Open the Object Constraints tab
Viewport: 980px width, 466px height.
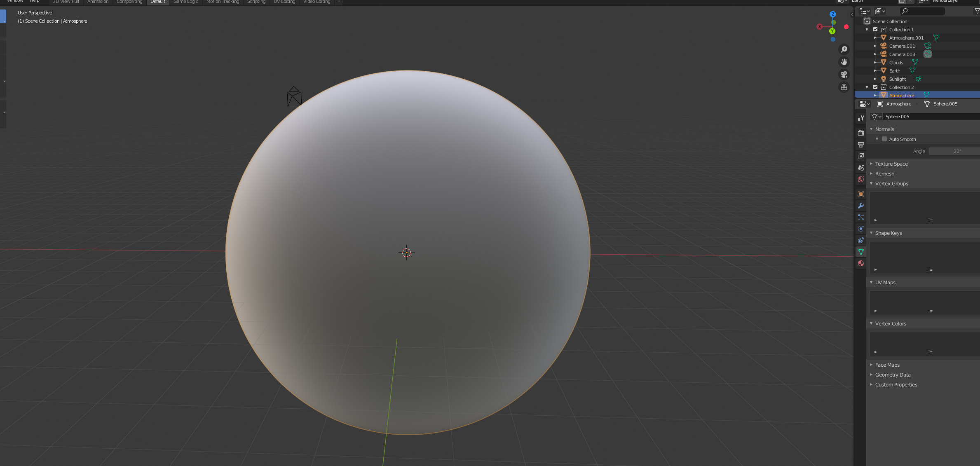(860, 240)
